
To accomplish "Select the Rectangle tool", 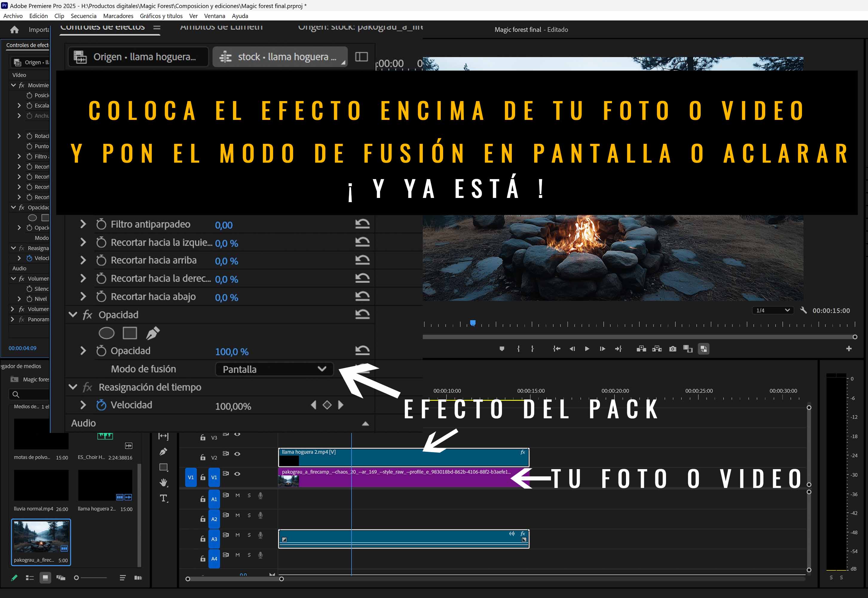I will 164,467.
